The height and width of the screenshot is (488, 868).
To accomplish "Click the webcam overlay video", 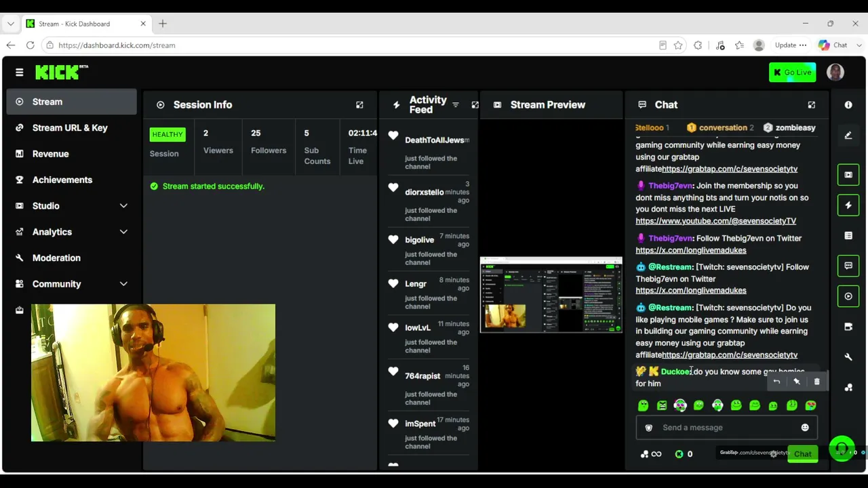I will [x=153, y=373].
